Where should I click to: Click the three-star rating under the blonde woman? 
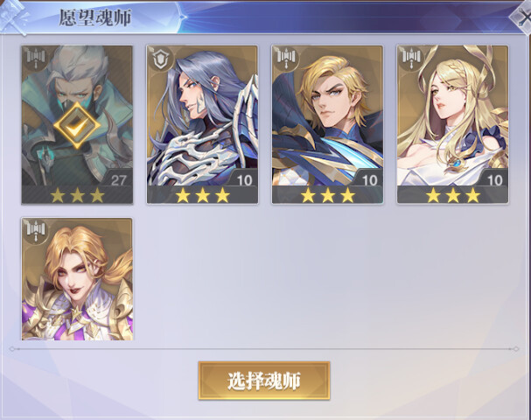453,195
